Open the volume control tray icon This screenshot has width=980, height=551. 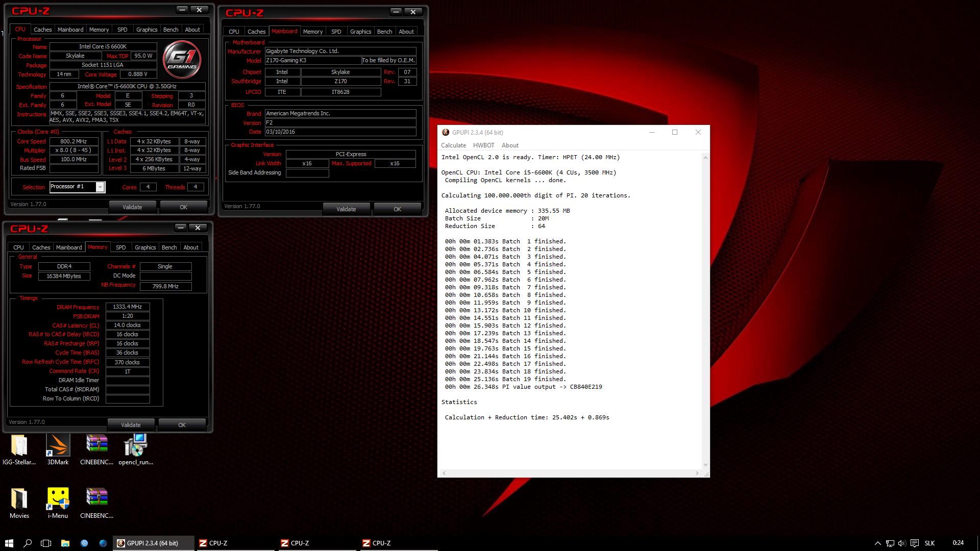pos(902,543)
